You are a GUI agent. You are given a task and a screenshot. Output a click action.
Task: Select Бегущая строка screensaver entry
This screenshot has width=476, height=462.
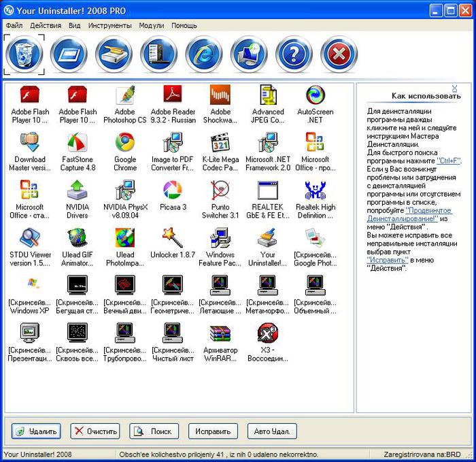coord(78,295)
